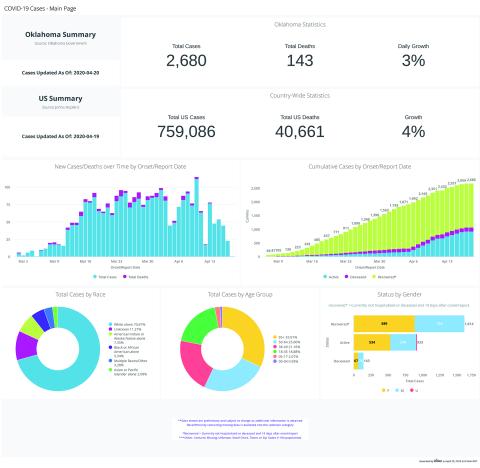Click the Deceased bar in Status by Gender

(359, 361)
